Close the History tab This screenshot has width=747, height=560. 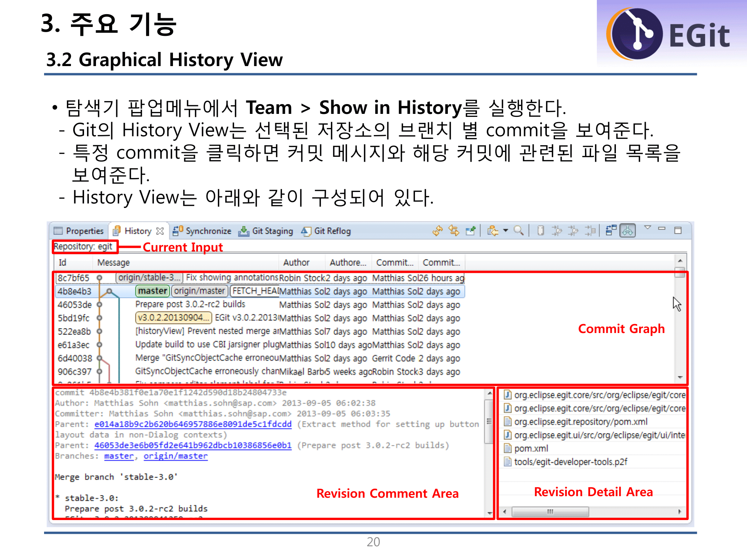pos(160,231)
